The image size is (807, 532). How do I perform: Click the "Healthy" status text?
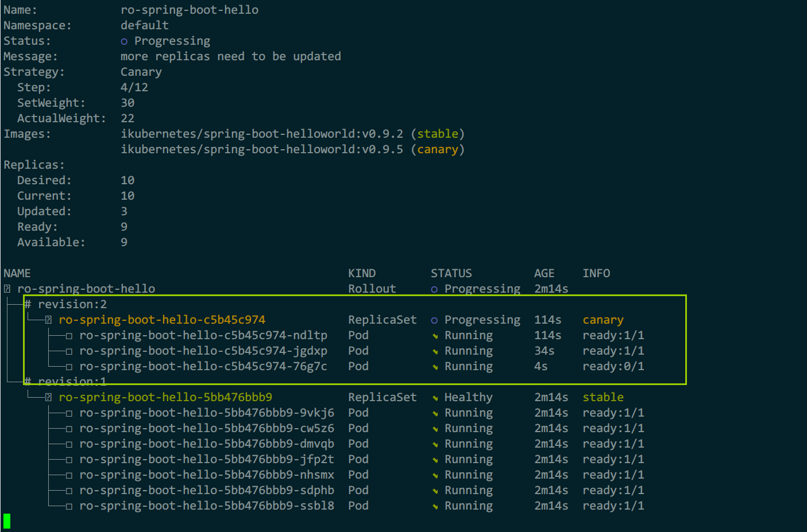469,397
